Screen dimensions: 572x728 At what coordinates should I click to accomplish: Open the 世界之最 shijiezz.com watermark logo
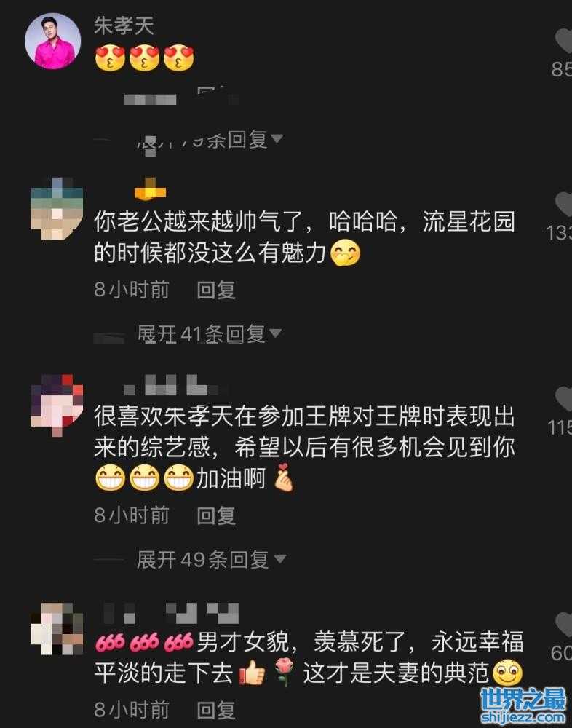tap(523, 705)
